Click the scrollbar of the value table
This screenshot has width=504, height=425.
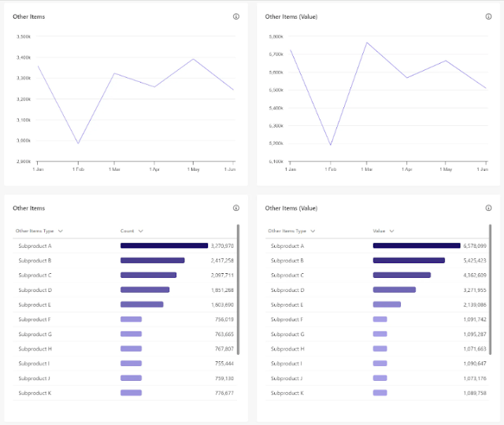(490, 290)
